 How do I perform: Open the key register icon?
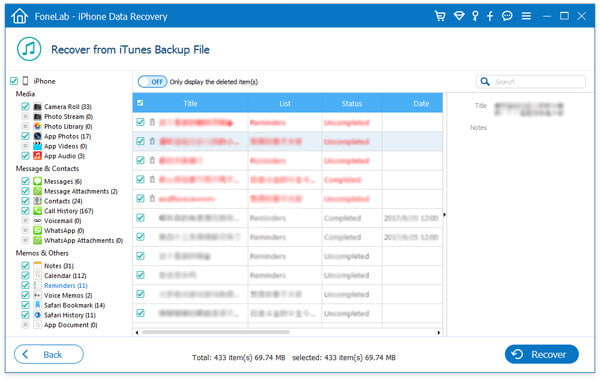point(475,16)
